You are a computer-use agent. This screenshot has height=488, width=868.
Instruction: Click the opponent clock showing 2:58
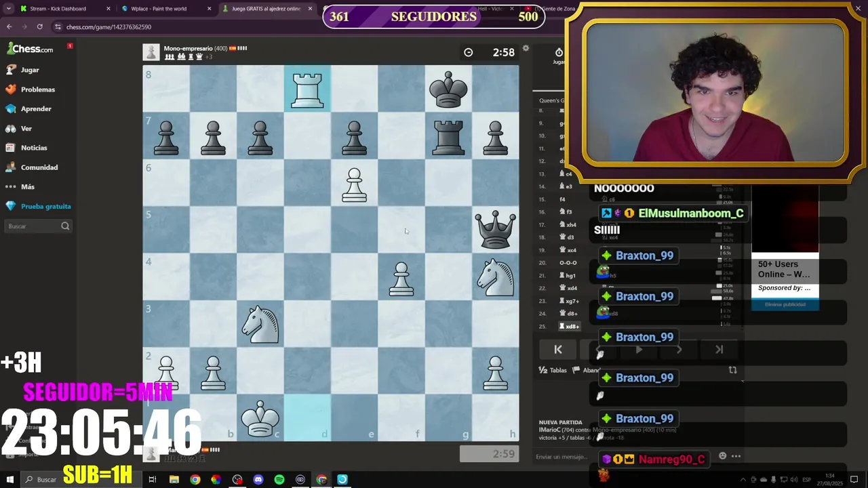coord(490,52)
